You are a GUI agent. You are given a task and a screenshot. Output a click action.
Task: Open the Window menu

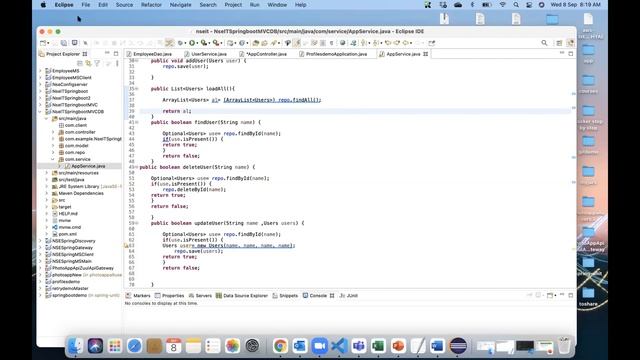277,5
